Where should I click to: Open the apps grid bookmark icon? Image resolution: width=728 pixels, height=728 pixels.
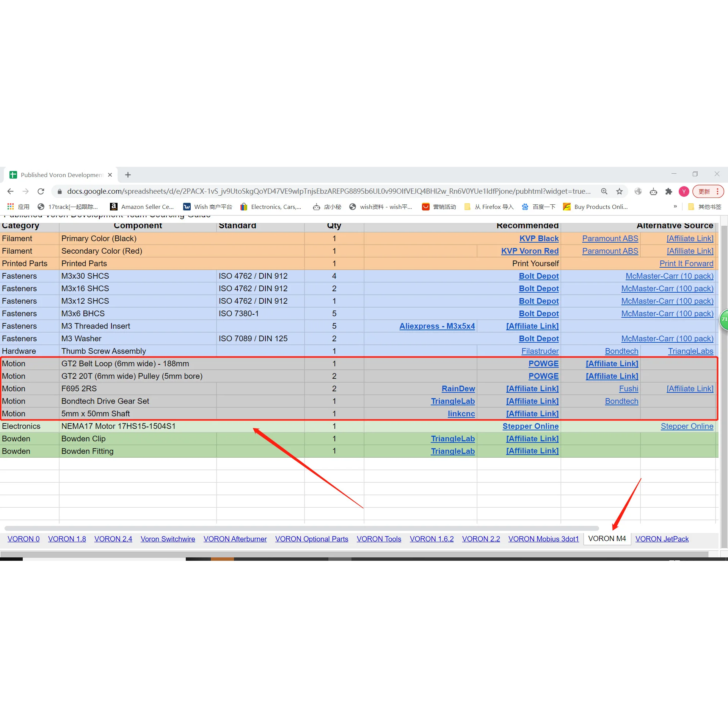click(x=11, y=207)
